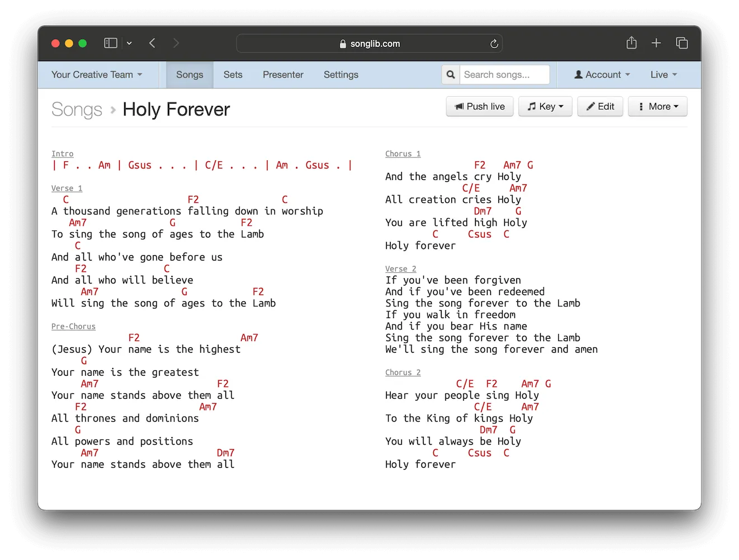Click the Intro chord line starting with F
The height and width of the screenshot is (560, 739).
click(x=202, y=165)
